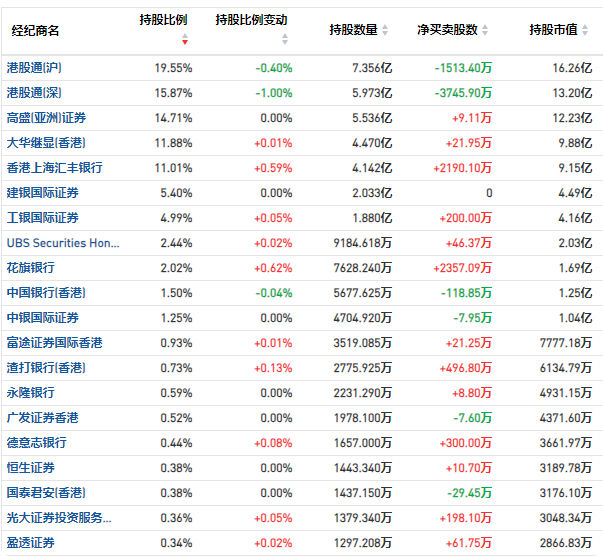The height and width of the screenshot is (556, 603).
Task: Open the UBS Securities Hon... broker link
Action: pos(63,243)
